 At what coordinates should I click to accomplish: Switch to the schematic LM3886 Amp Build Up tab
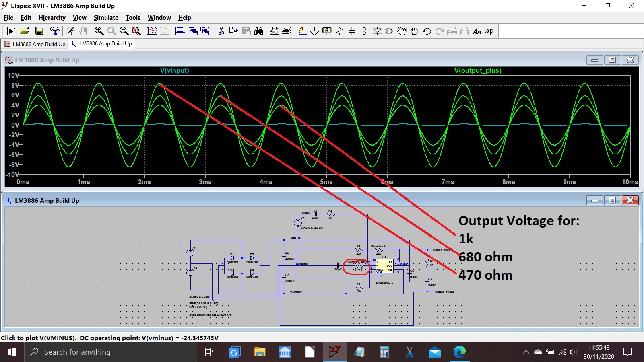tap(101, 43)
